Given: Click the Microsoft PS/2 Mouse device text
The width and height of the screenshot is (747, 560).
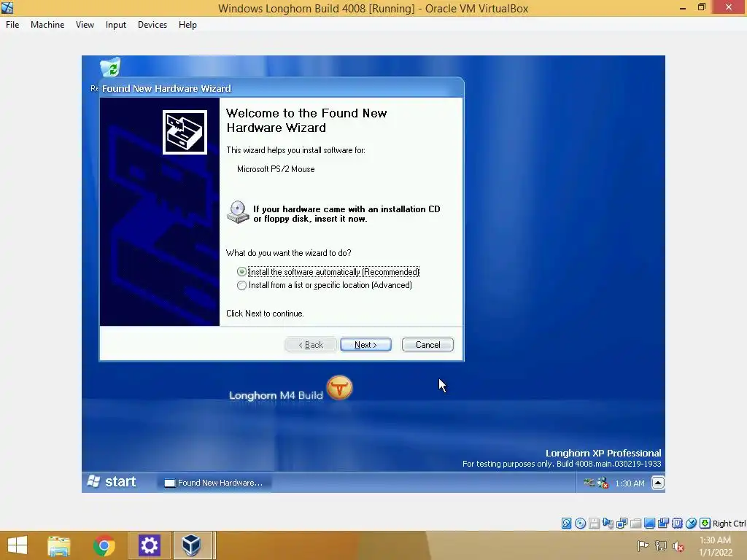Looking at the screenshot, I should (276, 169).
